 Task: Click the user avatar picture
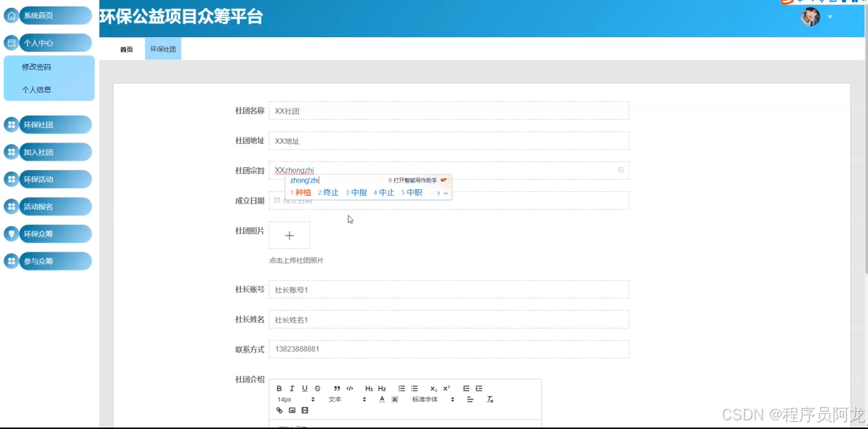(810, 17)
